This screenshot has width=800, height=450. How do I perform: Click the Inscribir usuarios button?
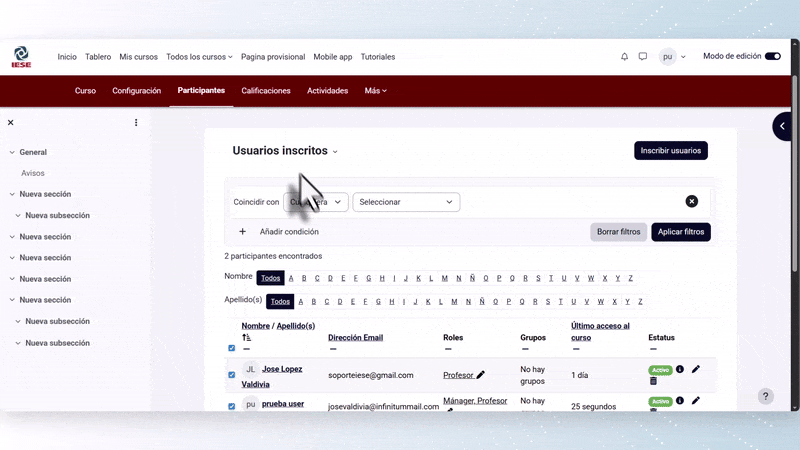670,151
